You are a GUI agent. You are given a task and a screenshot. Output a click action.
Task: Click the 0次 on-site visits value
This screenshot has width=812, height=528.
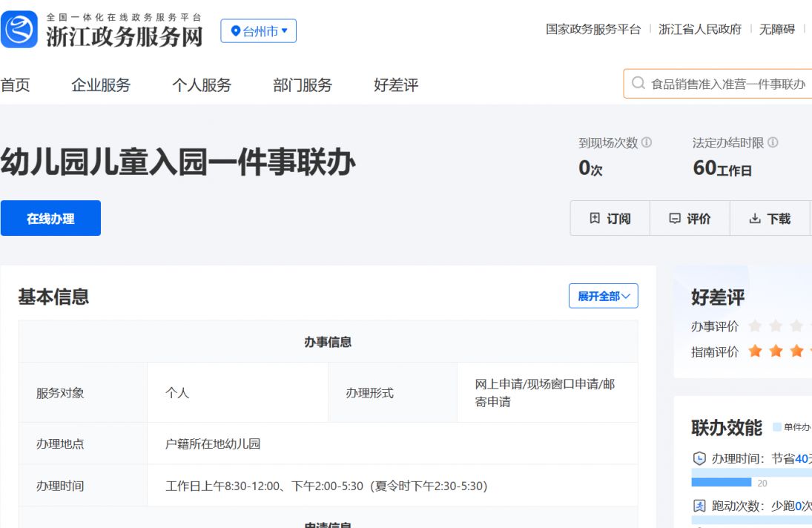tap(590, 168)
